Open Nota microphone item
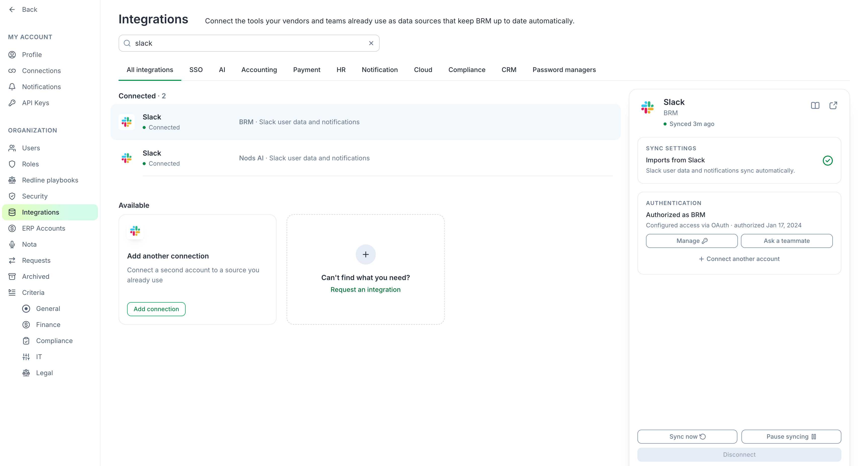The width and height of the screenshot is (868, 466). [50, 244]
